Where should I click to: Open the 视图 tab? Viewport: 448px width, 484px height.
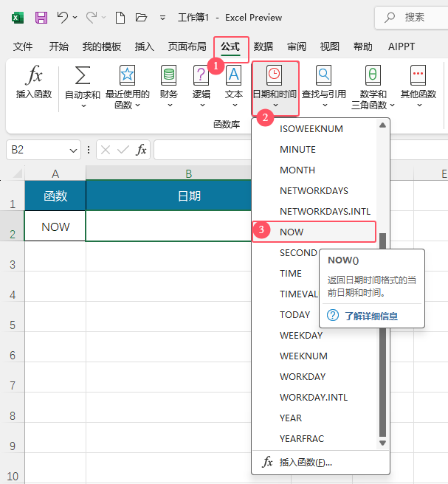(x=330, y=46)
